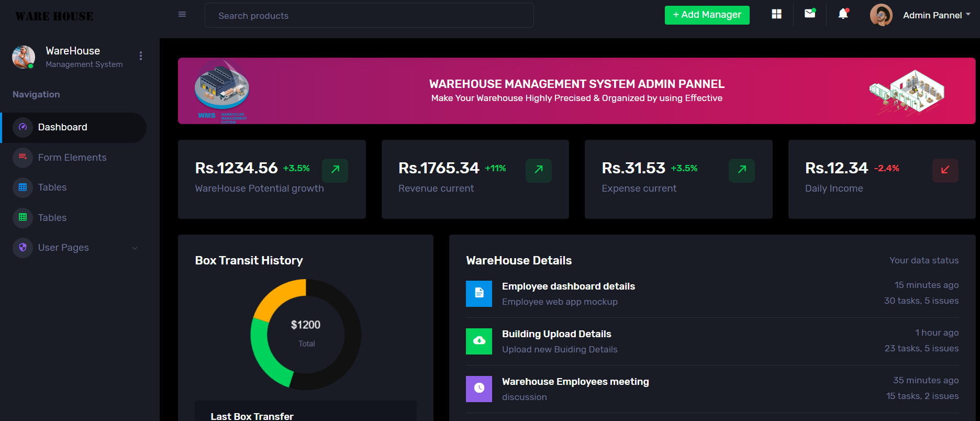Open the mail messages icon

point(810,14)
